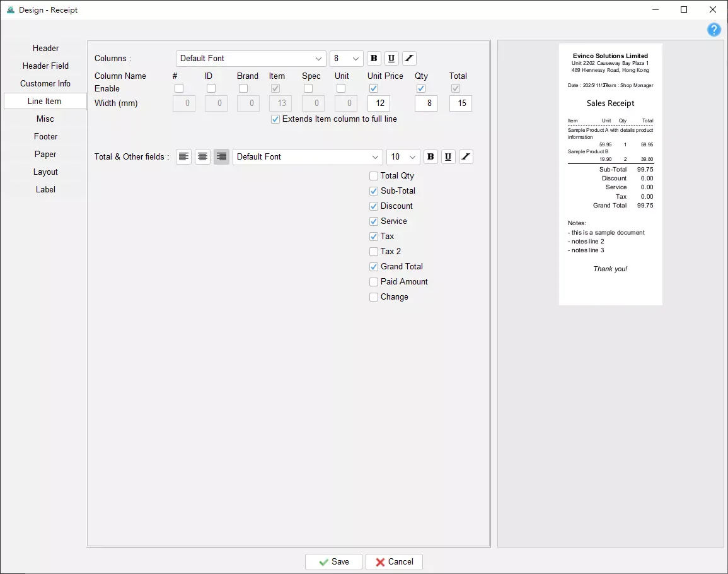728x574 pixels.
Task: Disable the Unit Price column checkbox
Action: (x=374, y=88)
